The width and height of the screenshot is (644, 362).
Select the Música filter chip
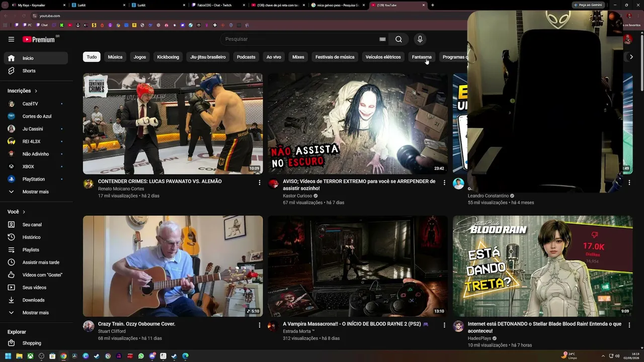[115, 57]
